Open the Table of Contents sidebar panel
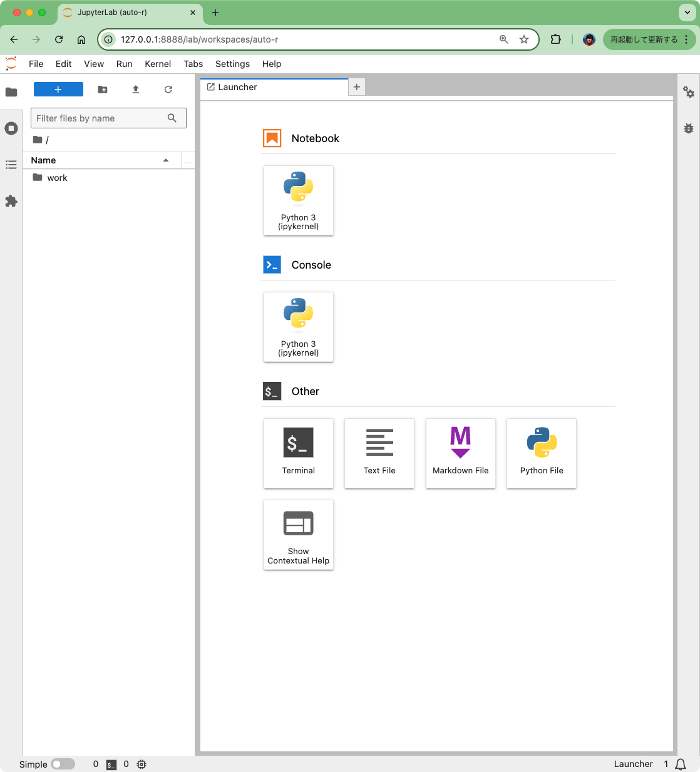 11,165
